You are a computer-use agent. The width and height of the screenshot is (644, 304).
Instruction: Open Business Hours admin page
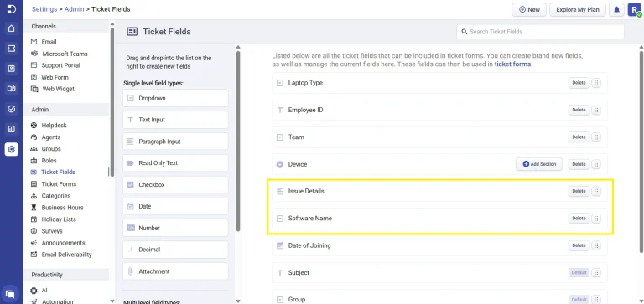(62, 208)
